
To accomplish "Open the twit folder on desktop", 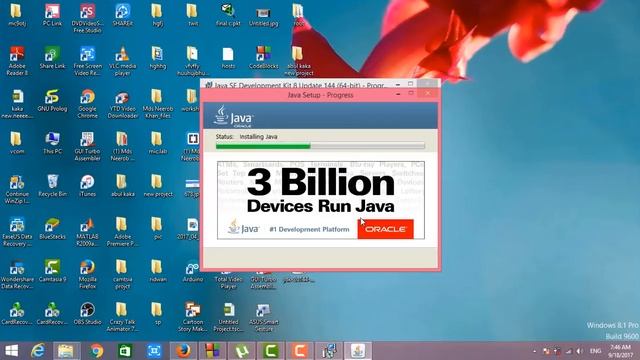I will [193, 16].
